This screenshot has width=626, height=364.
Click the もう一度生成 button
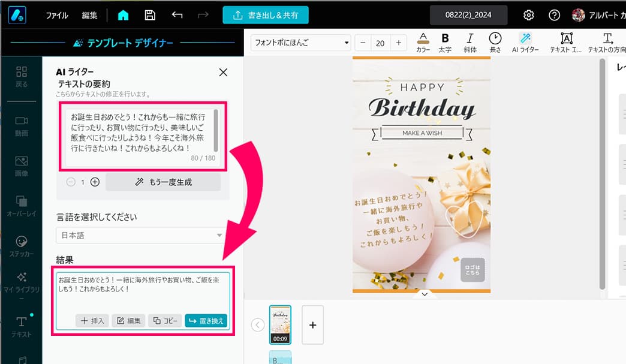pyautogui.click(x=163, y=182)
